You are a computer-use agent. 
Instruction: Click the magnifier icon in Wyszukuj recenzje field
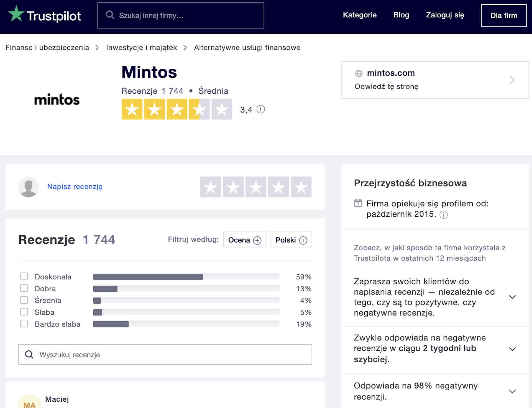click(x=29, y=355)
